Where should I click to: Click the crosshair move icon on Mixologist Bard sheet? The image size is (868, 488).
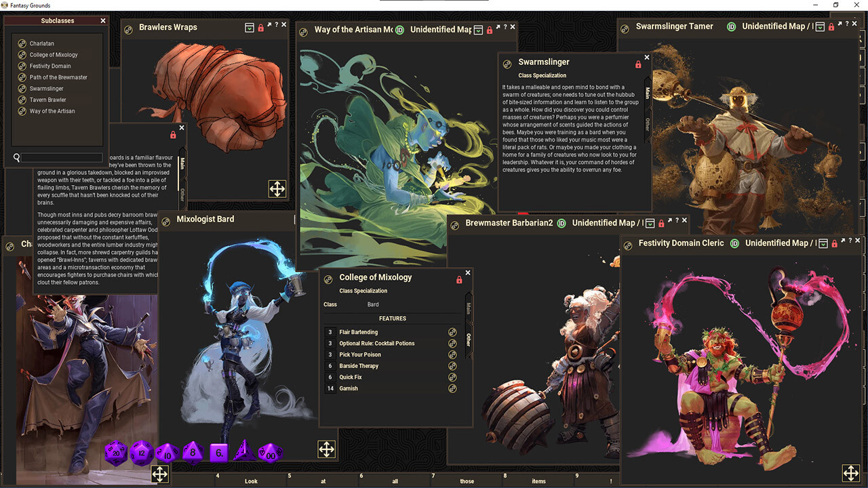point(326,449)
